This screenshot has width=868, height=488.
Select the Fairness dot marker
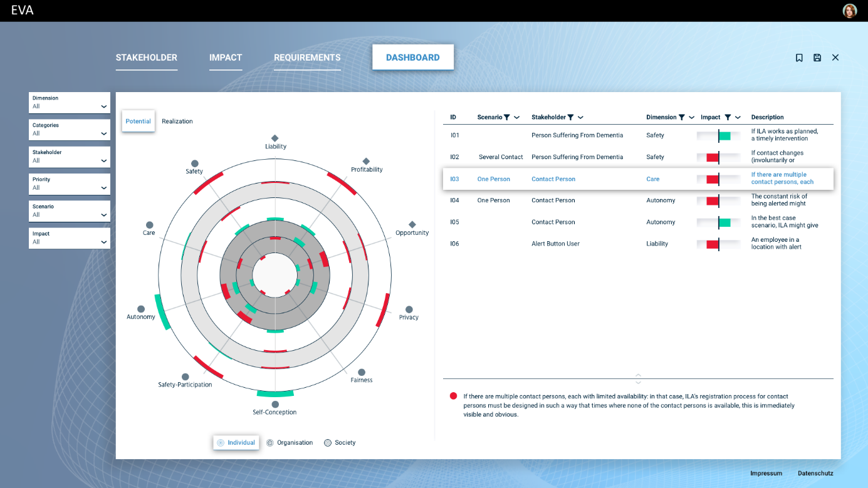(362, 372)
